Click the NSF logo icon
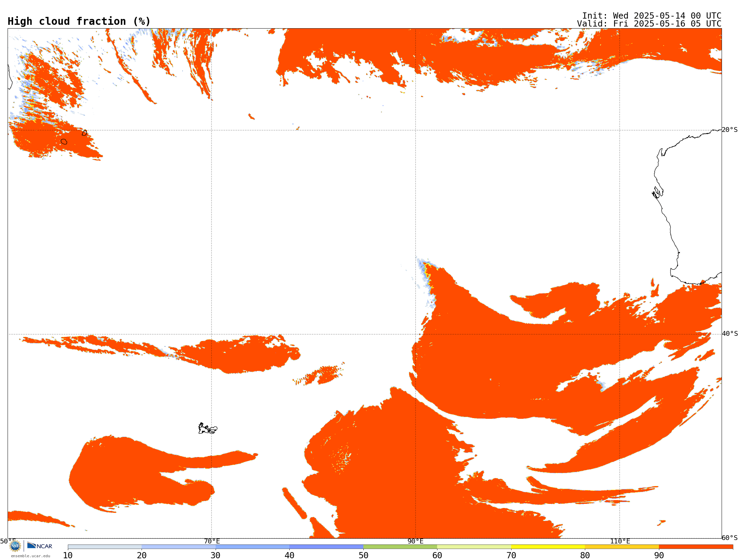This screenshot has width=744, height=560. click(x=15, y=546)
